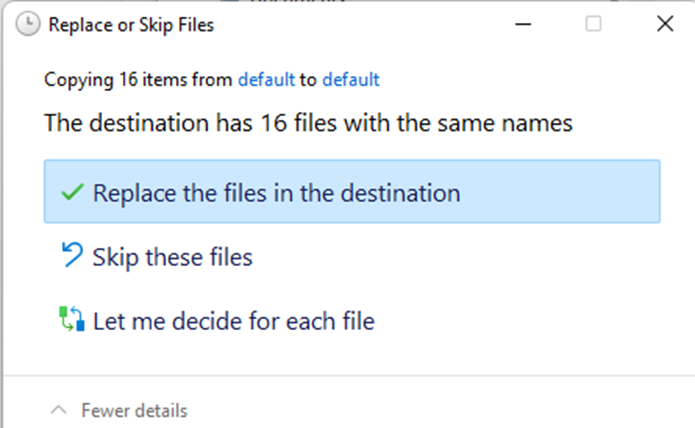Click the Replace or Skip Files title text
The image size is (695, 428).
tap(131, 25)
